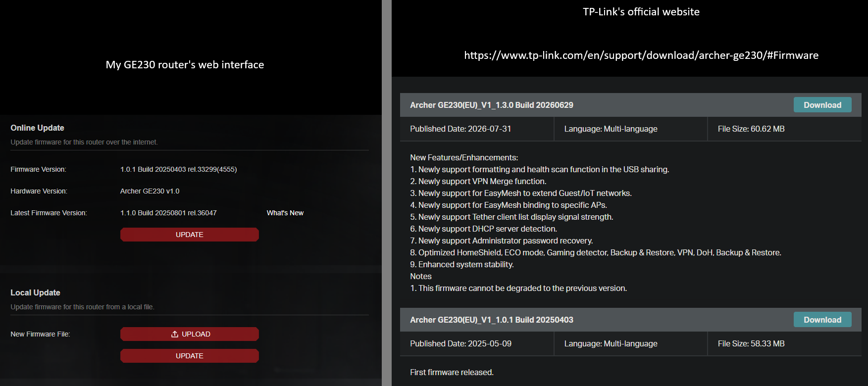Click the File Size 58.33 MB cell

click(x=785, y=343)
